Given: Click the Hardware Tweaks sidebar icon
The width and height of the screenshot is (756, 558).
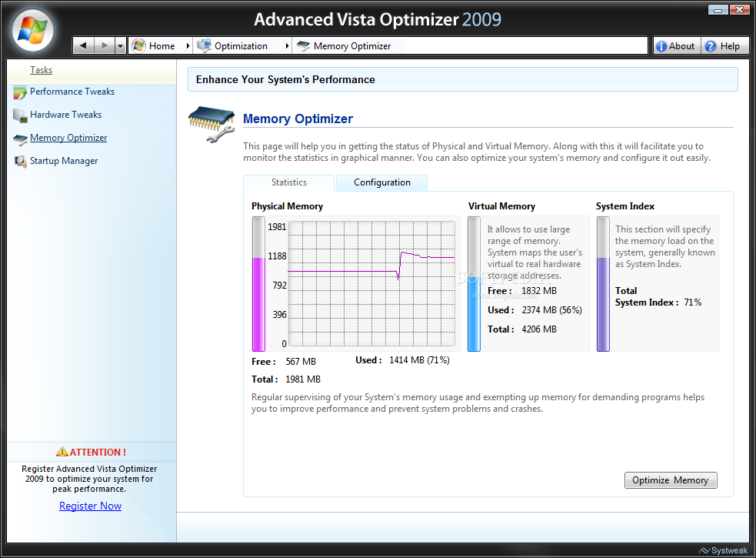Looking at the screenshot, I should [20, 115].
